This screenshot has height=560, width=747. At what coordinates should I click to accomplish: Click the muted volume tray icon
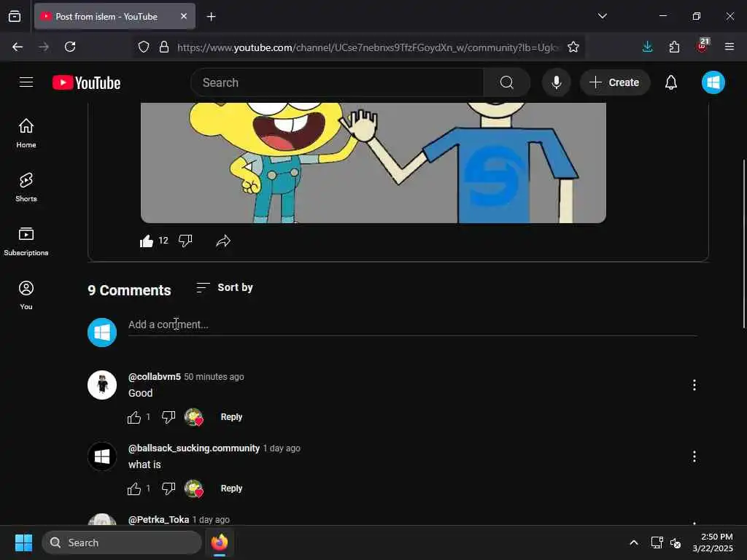676,542
